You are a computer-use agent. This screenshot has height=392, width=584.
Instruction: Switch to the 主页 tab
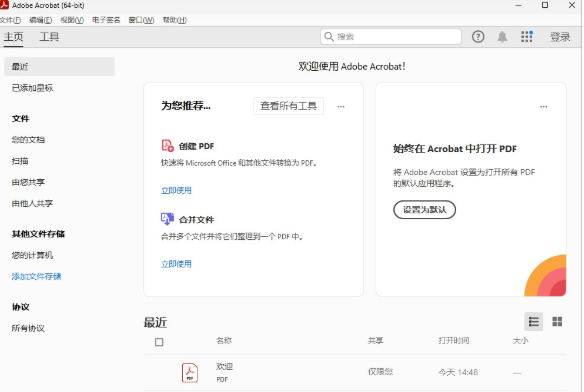pyautogui.click(x=13, y=37)
